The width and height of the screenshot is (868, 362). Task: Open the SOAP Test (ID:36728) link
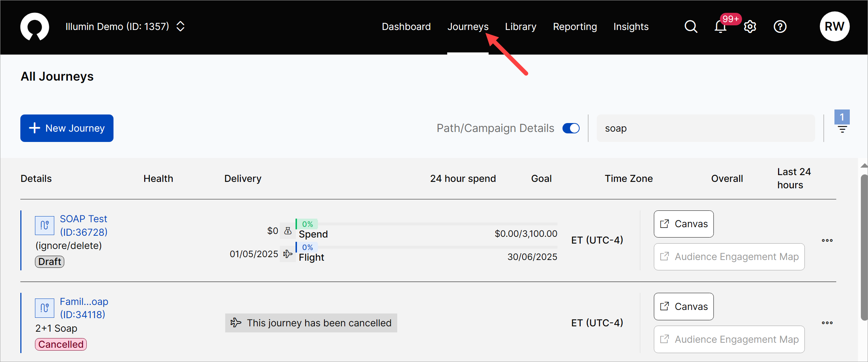pyautogui.click(x=84, y=225)
